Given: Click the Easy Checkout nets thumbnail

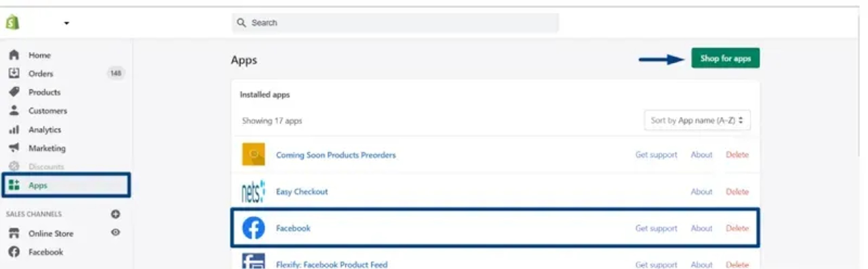Looking at the screenshot, I should (253, 191).
